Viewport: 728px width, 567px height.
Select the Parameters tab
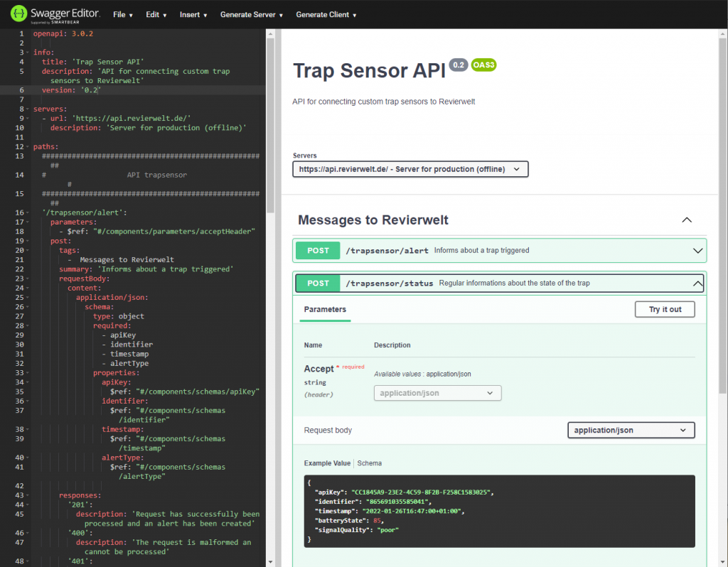click(x=325, y=310)
